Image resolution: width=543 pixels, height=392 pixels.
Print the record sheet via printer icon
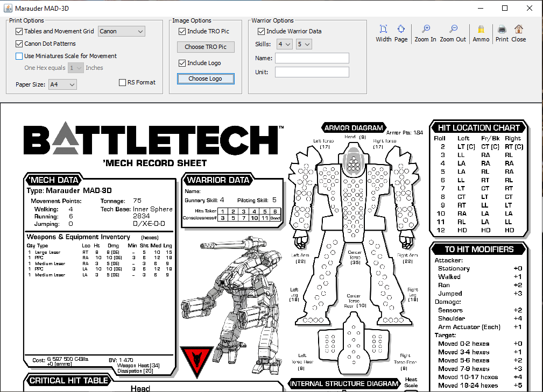coord(502,30)
